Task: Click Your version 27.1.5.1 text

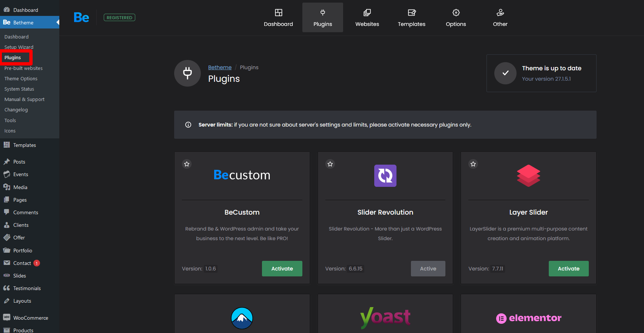Action: pos(547,79)
